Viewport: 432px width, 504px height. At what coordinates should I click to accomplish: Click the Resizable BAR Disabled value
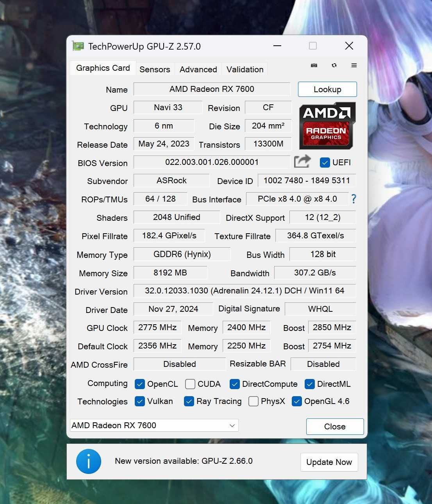tap(323, 364)
